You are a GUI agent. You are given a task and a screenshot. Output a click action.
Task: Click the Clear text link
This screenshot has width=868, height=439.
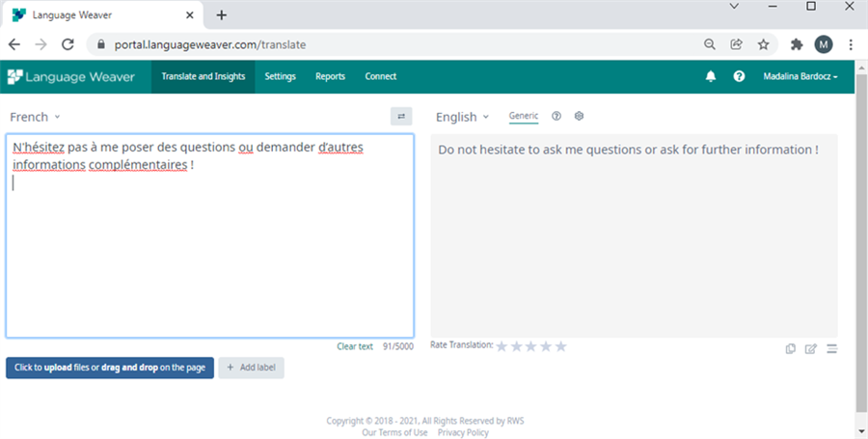click(354, 346)
